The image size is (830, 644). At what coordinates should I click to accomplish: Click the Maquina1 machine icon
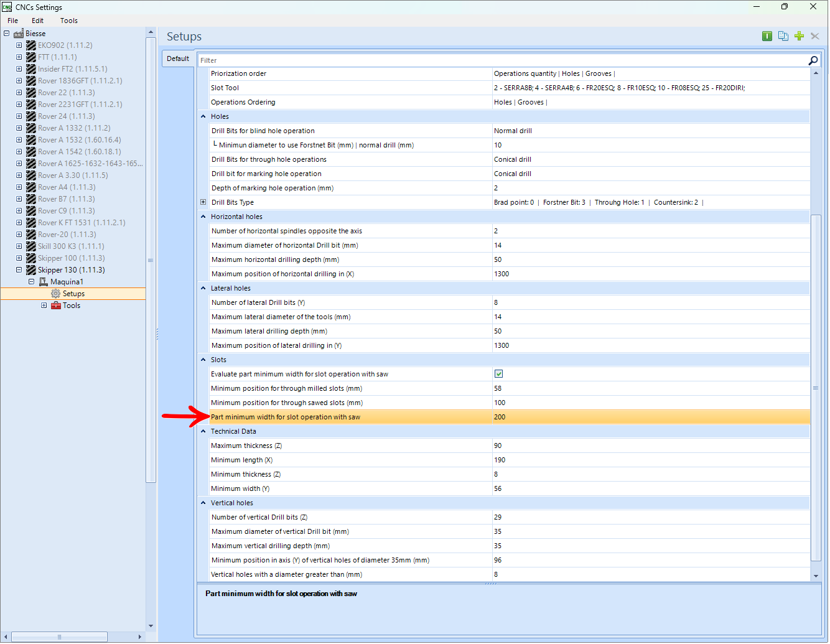coord(44,282)
